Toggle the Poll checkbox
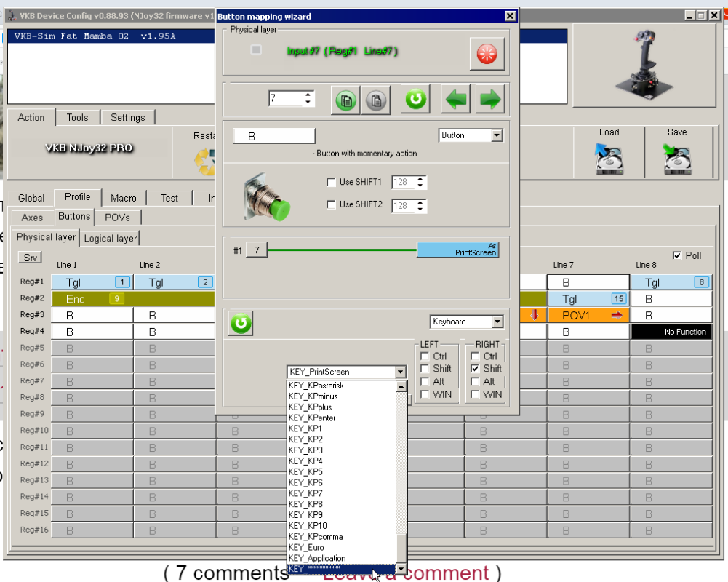The image size is (728, 582). [x=677, y=255]
